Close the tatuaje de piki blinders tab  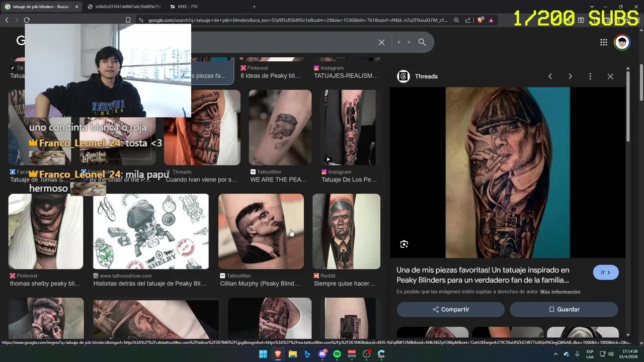pyautogui.click(x=76, y=7)
